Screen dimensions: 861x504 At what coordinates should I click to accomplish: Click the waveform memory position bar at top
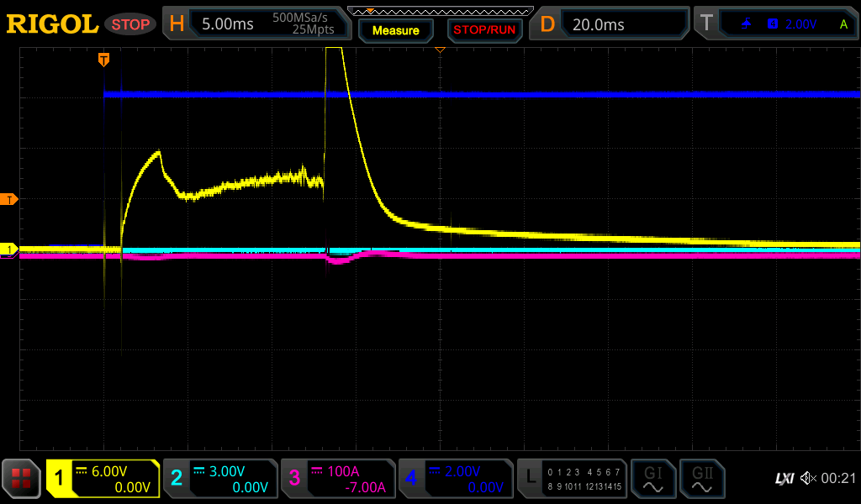pyautogui.click(x=441, y=11)
